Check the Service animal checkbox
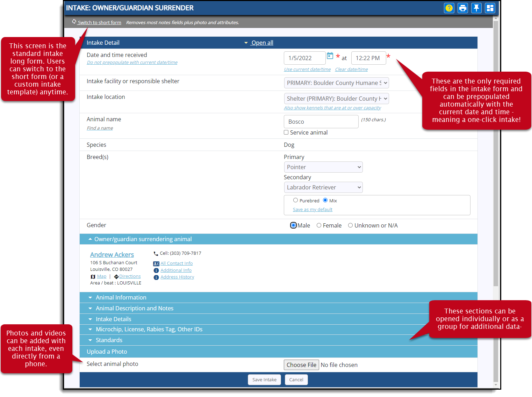Screen dimensions: 532x397 point(286,132)
